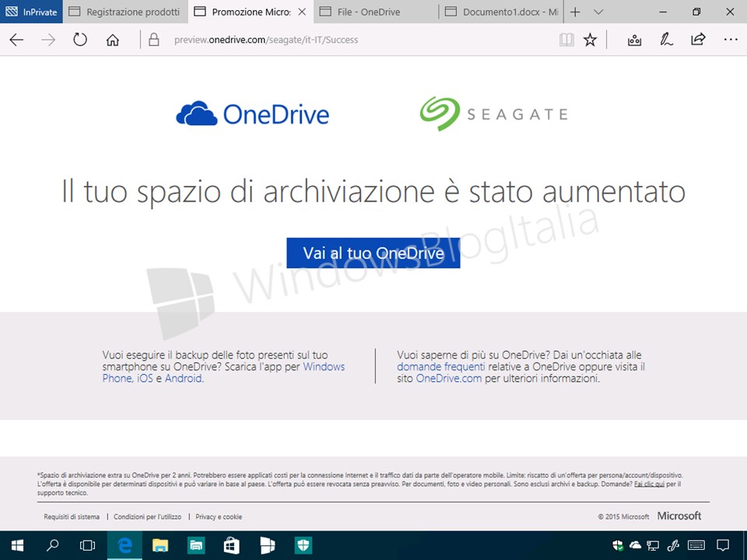The image size is (747, 560).
Task: Open network status from the system tray
Action: click(x=653, y=545)
